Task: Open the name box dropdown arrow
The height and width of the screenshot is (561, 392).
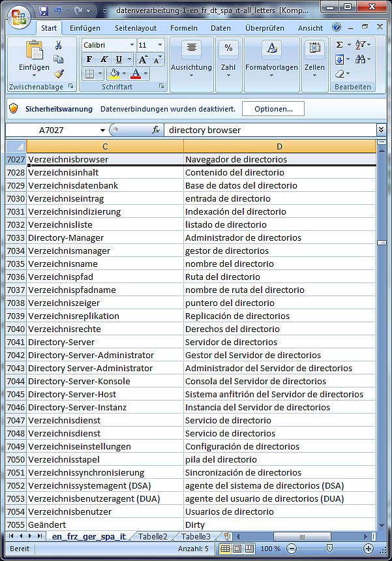Action: (x=102, y=130)
